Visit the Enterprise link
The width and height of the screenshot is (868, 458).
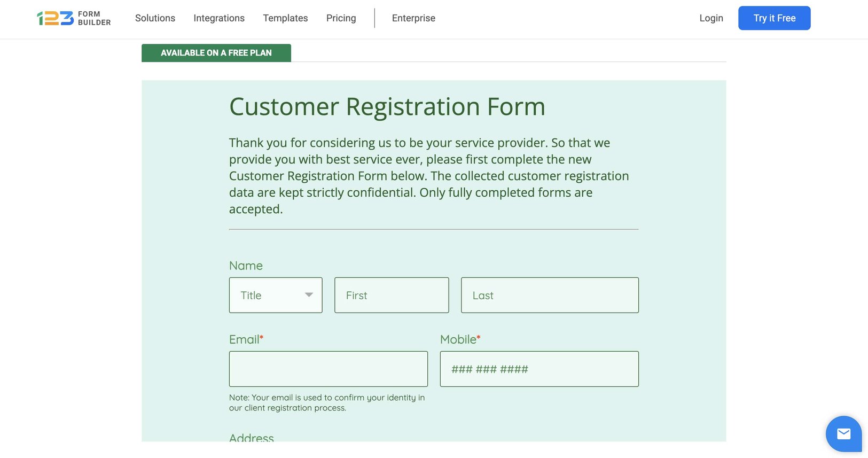413,18
